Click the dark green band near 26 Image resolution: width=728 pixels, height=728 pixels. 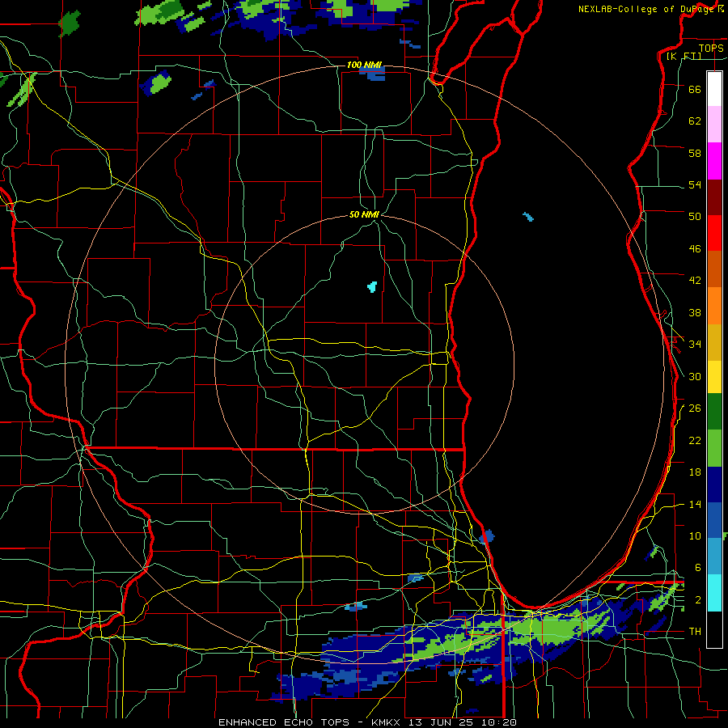pos(714,412)
